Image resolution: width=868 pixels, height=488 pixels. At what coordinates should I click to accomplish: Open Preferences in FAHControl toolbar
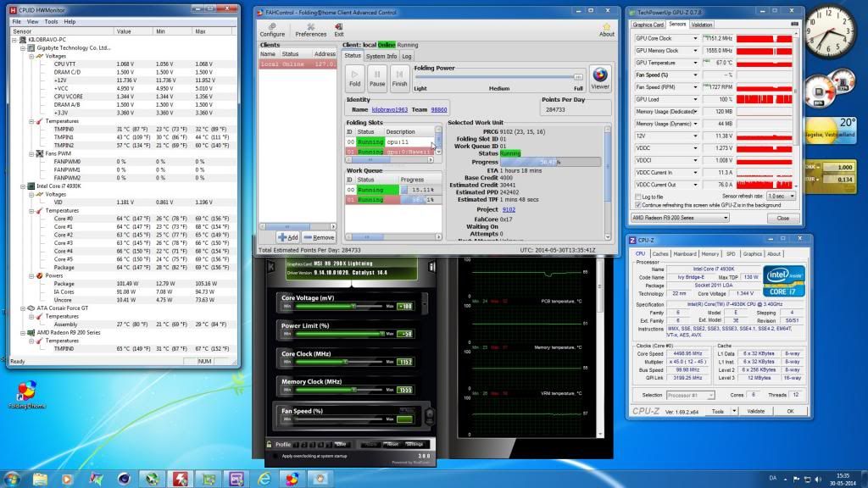click(310, 30)
